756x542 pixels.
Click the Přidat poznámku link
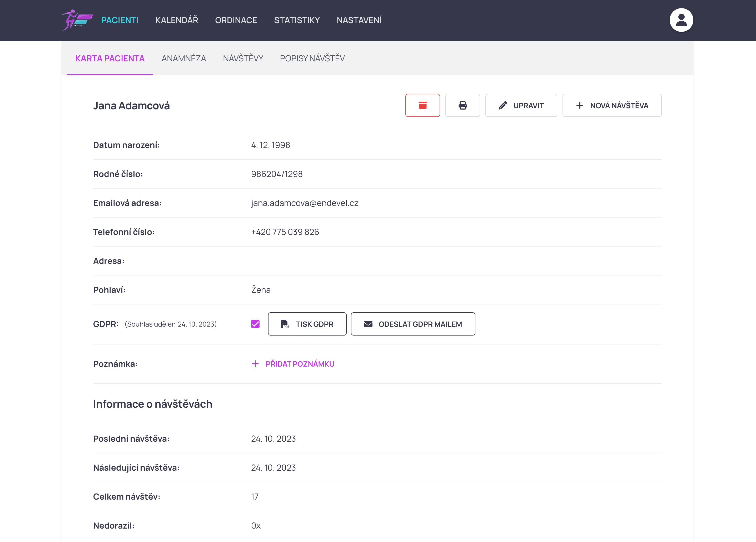coord(300,364)
